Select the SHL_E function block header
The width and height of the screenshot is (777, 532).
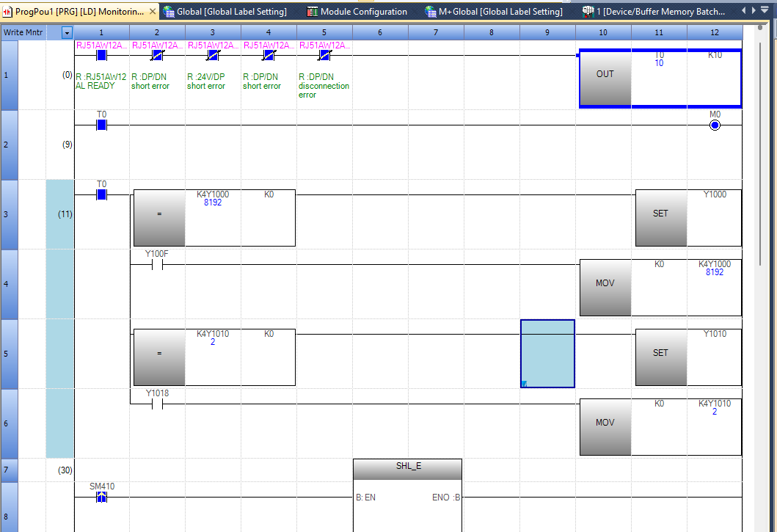click(x=407, y=467)
